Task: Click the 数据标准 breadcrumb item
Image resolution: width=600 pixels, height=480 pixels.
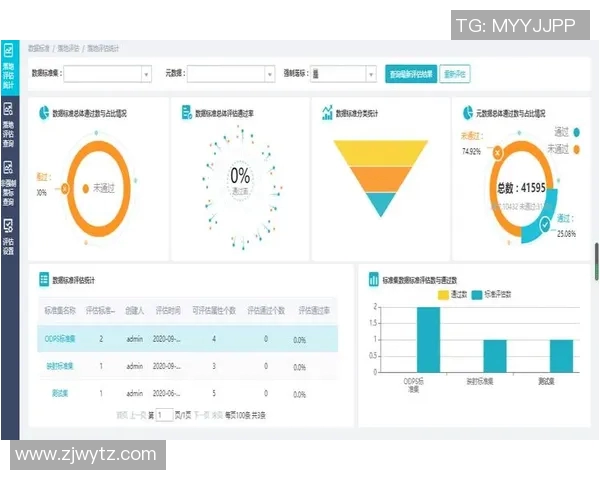Action: 38,48
